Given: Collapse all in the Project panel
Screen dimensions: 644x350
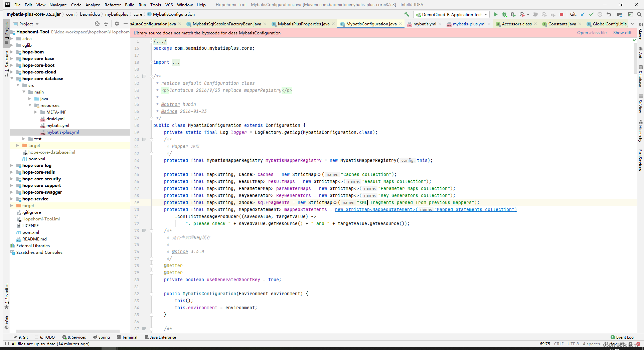Looking at the screenshot, I should [x=106, y=24].
